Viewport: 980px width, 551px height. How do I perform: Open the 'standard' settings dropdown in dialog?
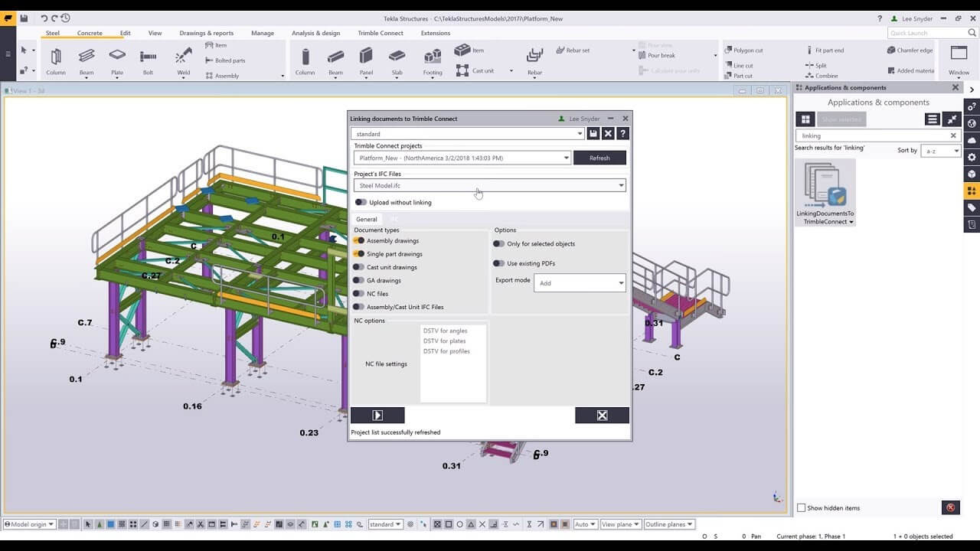coord(468,133)
